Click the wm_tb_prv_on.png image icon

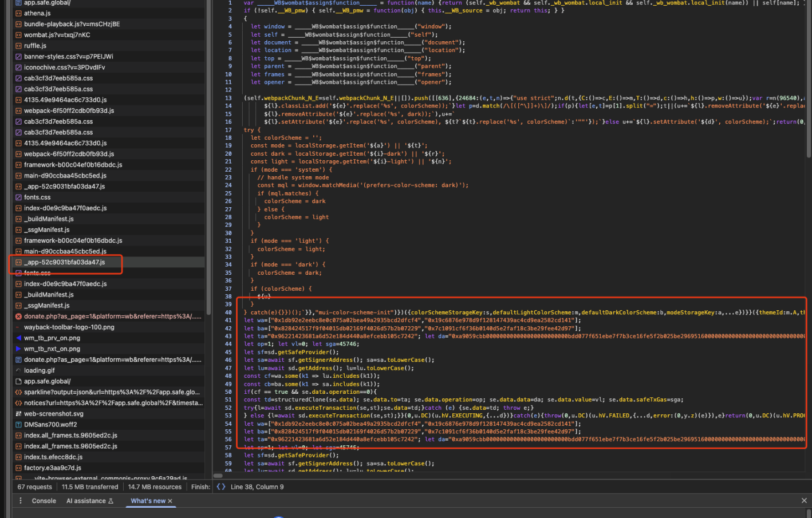(18, 338)
